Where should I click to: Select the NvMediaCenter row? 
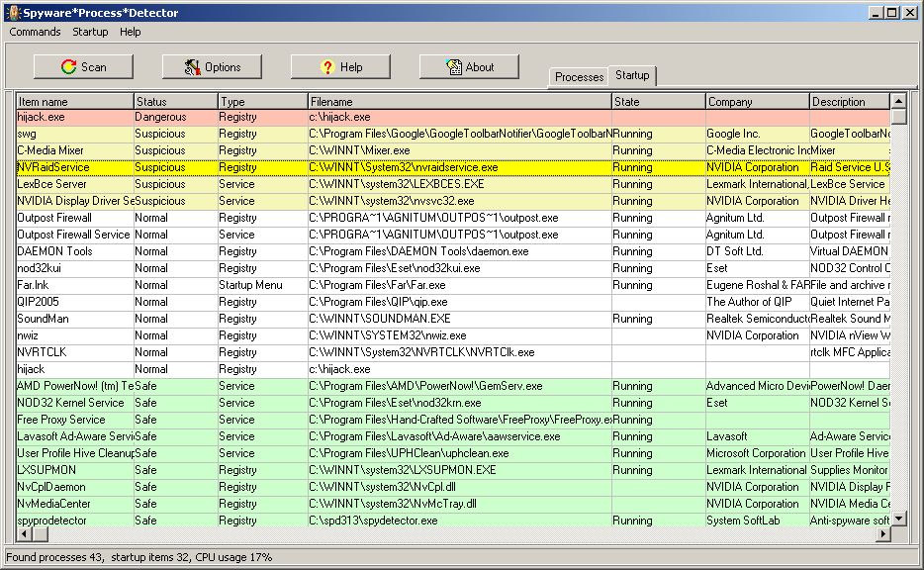tap(452, 504)
